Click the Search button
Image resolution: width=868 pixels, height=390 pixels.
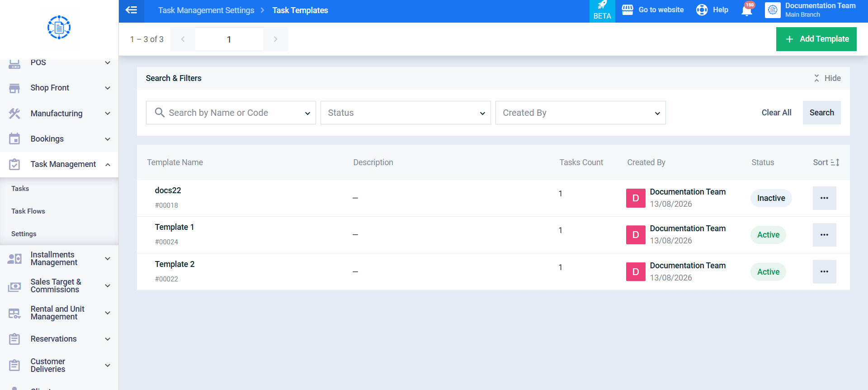(x=821, y=113)
